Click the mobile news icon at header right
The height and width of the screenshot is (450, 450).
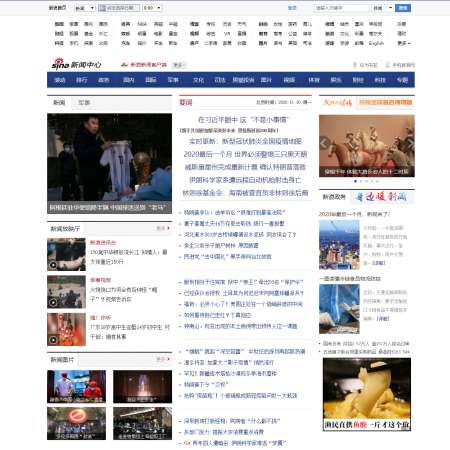[x=388, y=65]
